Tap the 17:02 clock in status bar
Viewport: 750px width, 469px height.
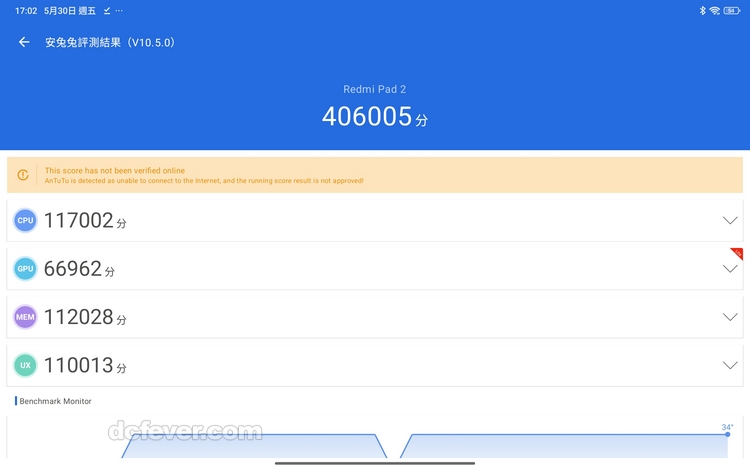26,11
